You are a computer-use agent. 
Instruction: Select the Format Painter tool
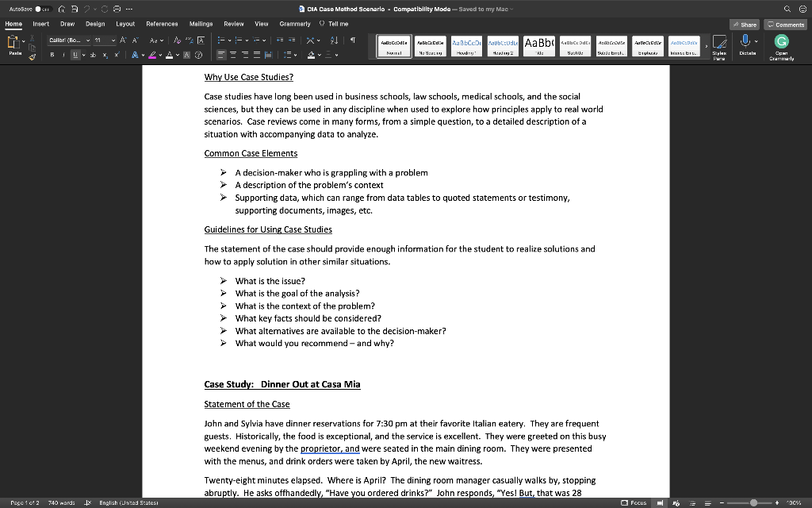(33, 56)
